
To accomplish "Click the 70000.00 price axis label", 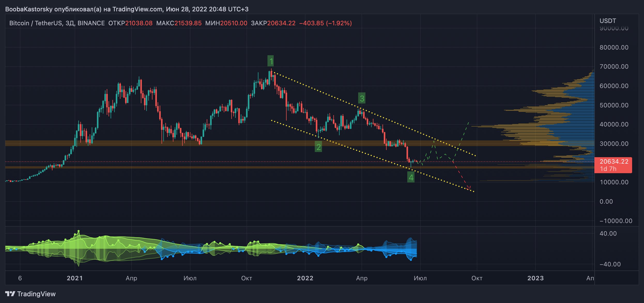I will tap(614, 67).
